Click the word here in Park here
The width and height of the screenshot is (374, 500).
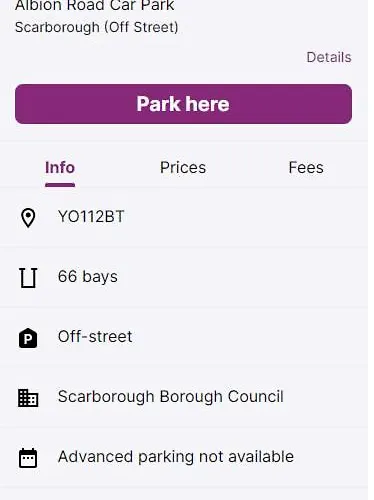(207, 104)
